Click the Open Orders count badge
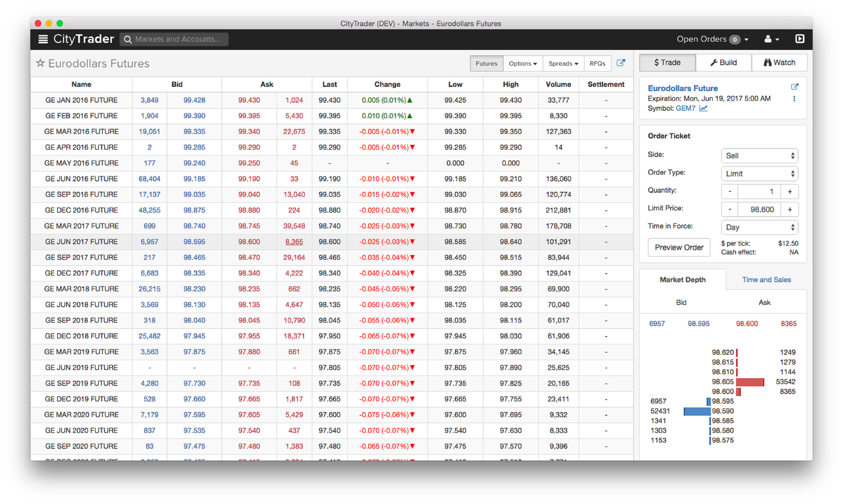 tap(734, 39)
